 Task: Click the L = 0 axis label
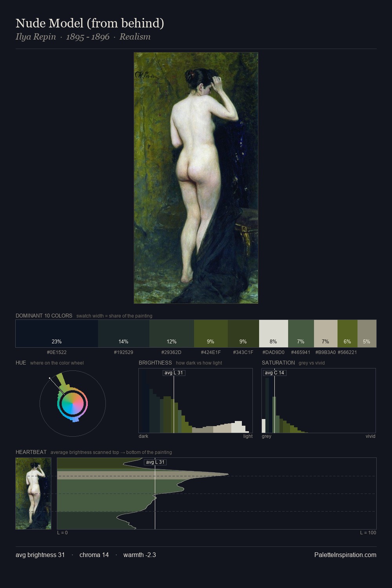(62, 533)
